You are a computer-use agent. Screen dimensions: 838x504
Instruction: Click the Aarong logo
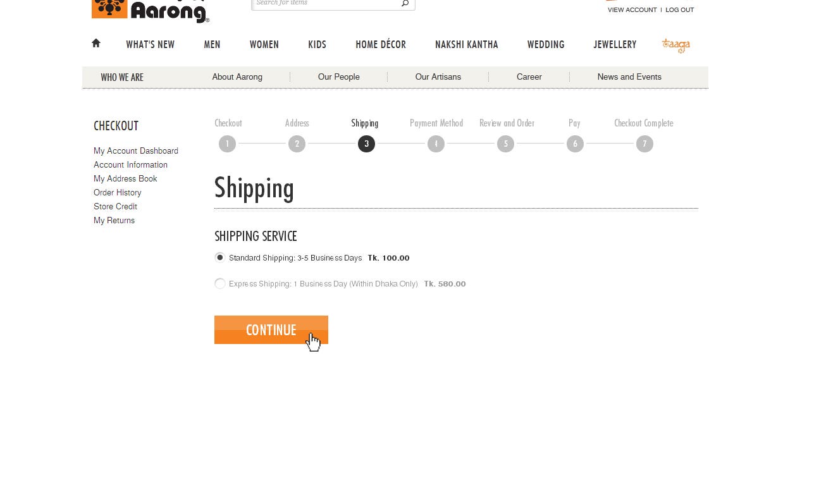click(x=151, y=11)
